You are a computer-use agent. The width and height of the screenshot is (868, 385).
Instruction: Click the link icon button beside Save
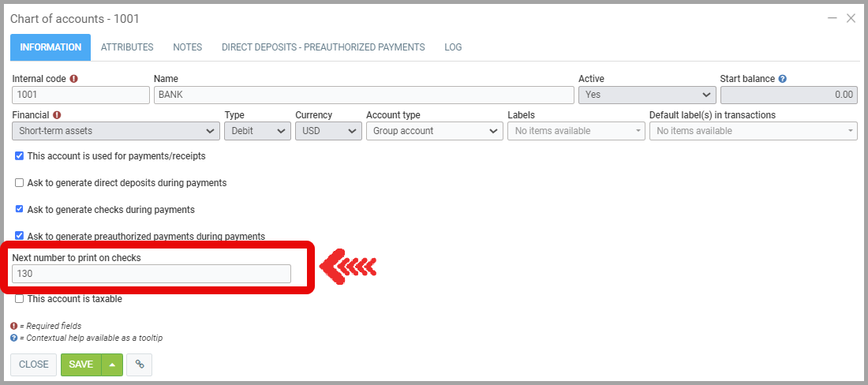point(139,364)
